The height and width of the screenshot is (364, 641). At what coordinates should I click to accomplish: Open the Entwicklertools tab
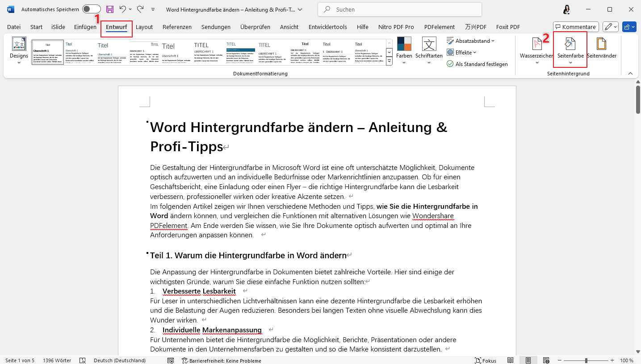point(327,27)
